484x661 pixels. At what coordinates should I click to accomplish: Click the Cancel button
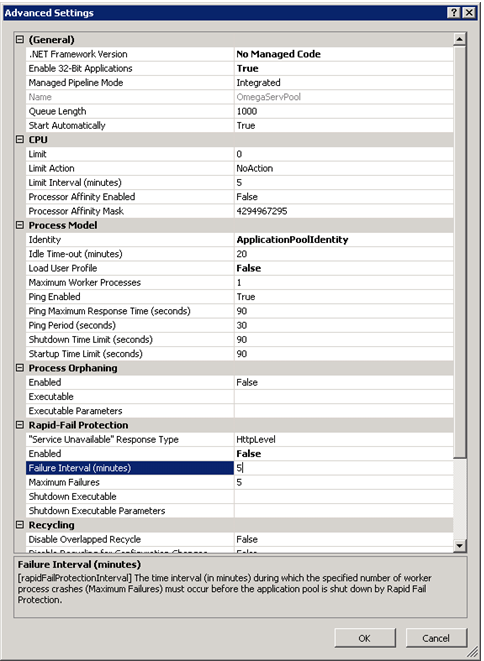point(436,638)
